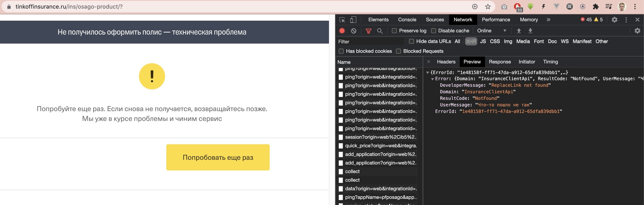The width and height of the screenshot is (644, 205).
Task: Collapse the Error object in preview
Action: 432,79
